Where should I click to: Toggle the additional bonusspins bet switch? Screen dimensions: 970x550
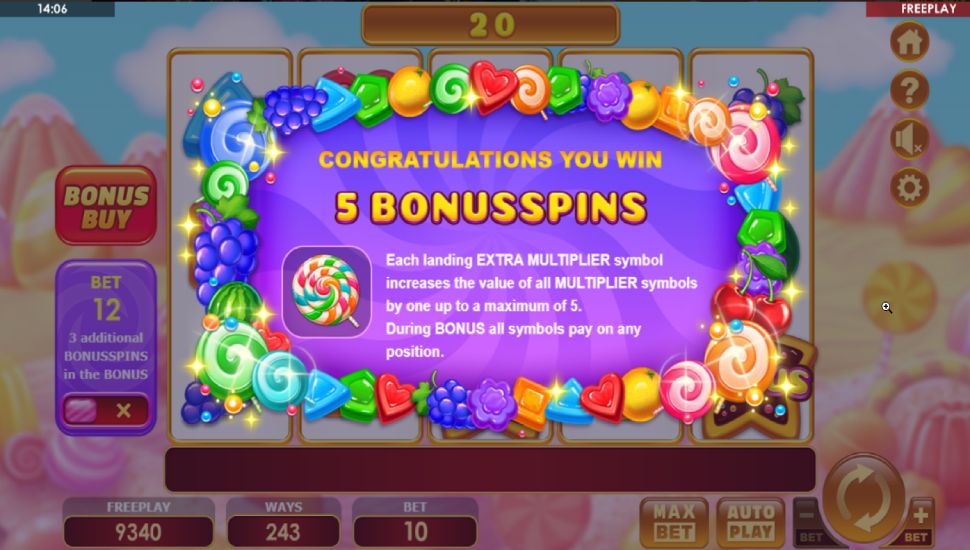click(x=106, y=410)
